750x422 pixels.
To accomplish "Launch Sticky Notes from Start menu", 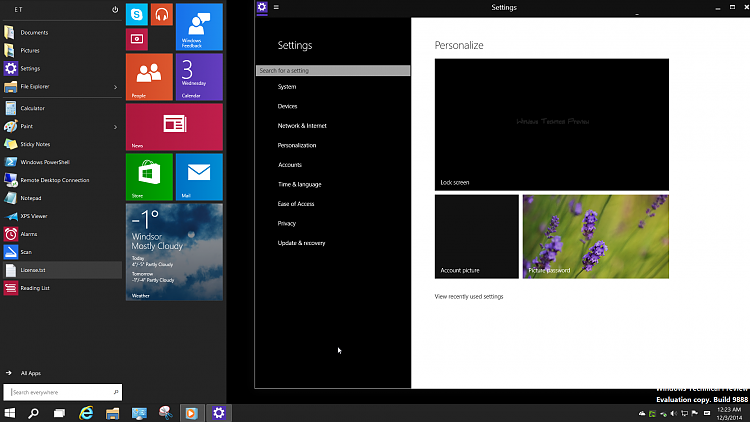I will 62,144.
